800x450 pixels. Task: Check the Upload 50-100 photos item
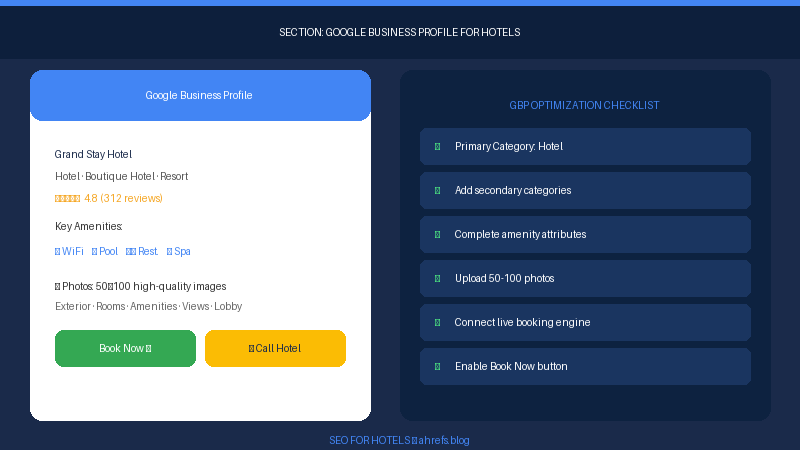coord(585,279)
